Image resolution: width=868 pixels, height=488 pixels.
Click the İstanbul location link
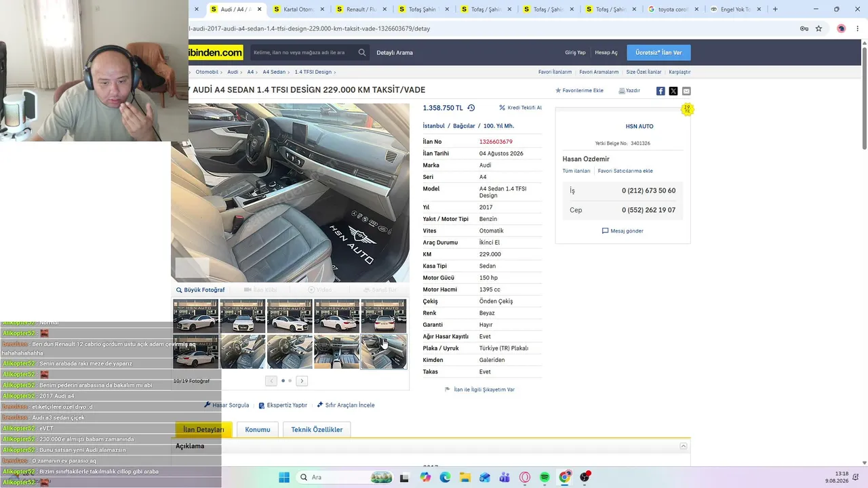(x=433, y=126)
